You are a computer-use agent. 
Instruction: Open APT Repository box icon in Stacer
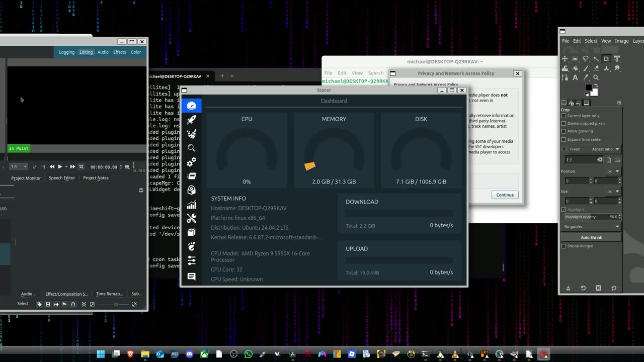[191, 232]
